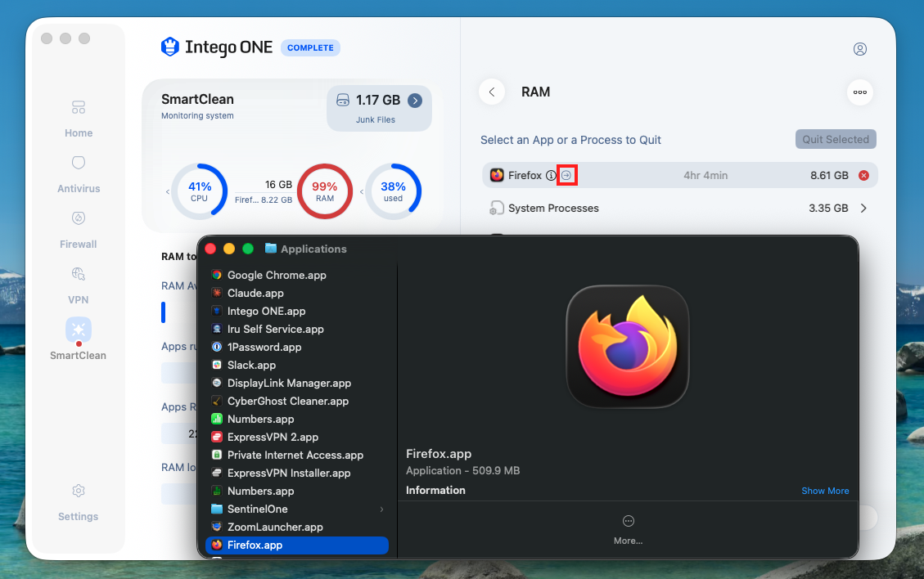
Task: Expand the SentinelOne folder chevron
Action: coord(382,509)
